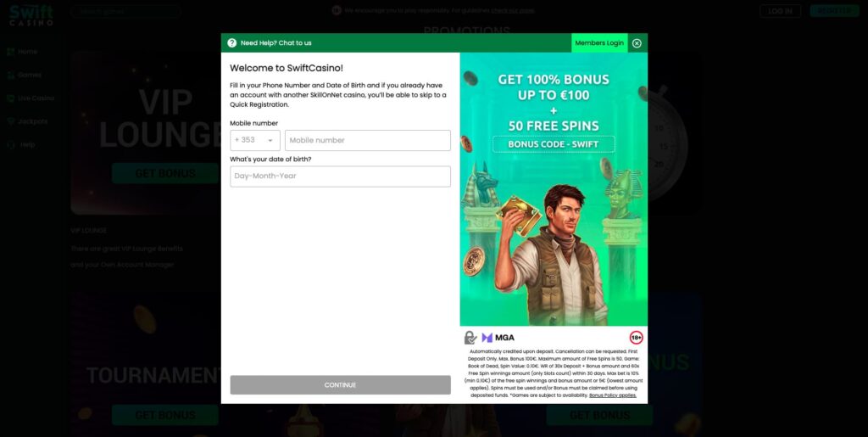The height and width of the screenshot is (437, 868).
Task: Click the MGA license logo
Action: (498, 338)
